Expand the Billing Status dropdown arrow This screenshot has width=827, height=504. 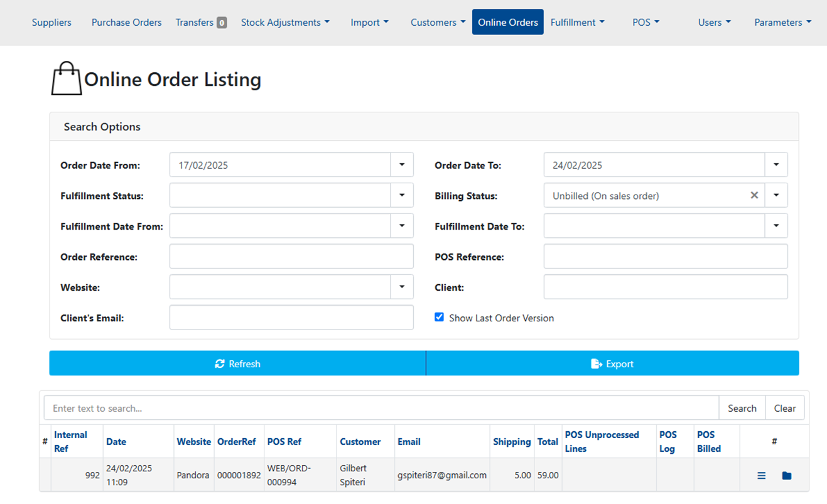(776, 195)
